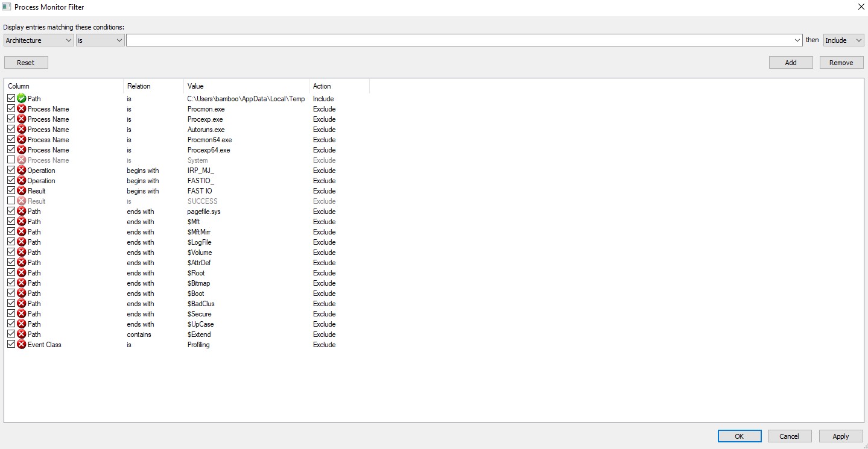This screenshot has width=868, height=449.
Task: Click the exclude icon on the FASTIO_ row
Action: click(x=22, y=180)
